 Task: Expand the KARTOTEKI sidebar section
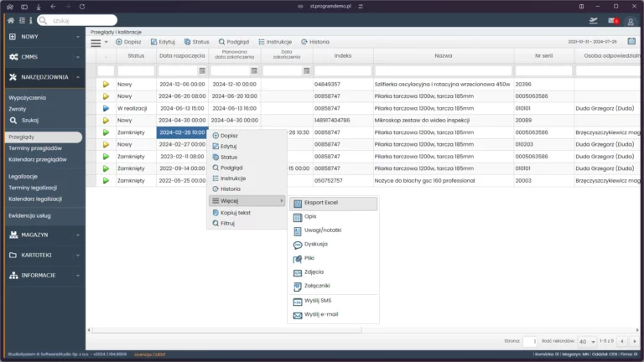42,255
